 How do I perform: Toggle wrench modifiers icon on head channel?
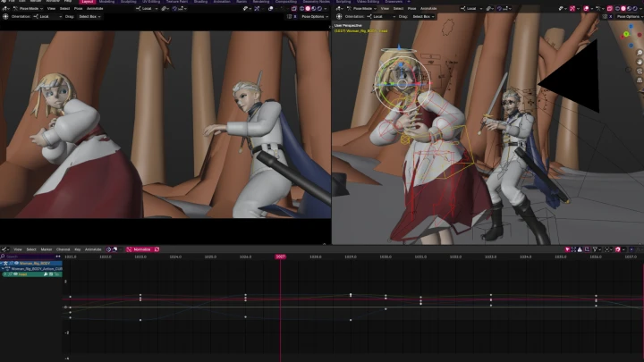[46, 274]
